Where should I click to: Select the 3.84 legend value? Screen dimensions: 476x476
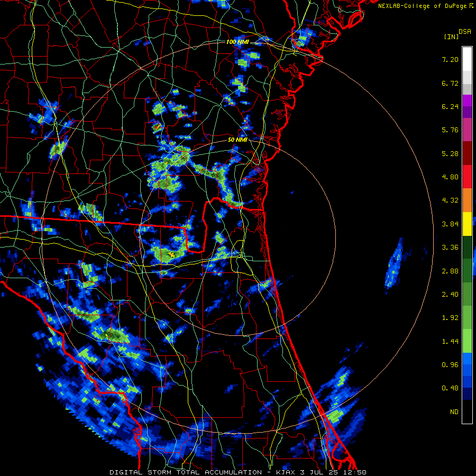tap(450, 224)
